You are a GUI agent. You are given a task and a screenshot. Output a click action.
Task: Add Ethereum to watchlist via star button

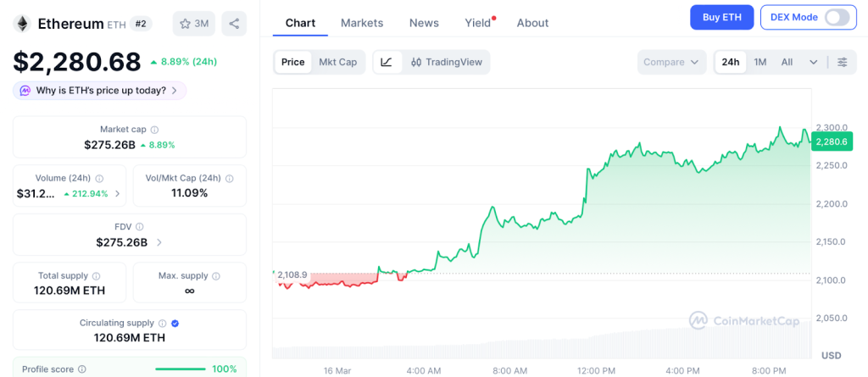pyautogui.click(x=193, y=24)
